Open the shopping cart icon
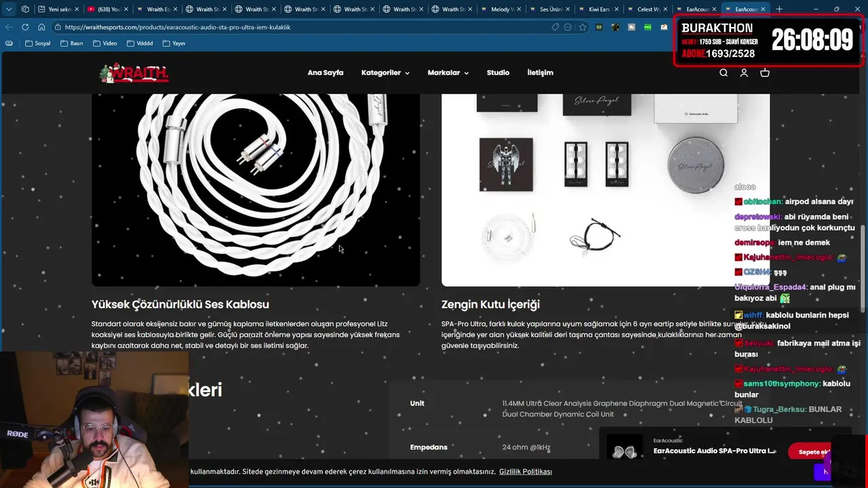The width and height of the screenshot is (868, 488). [x=765, y=73]
